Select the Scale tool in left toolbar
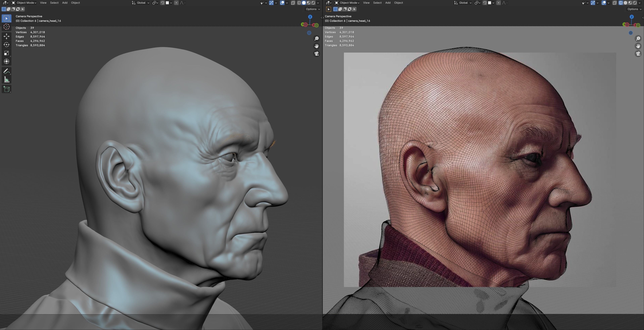 pos(7,53)
